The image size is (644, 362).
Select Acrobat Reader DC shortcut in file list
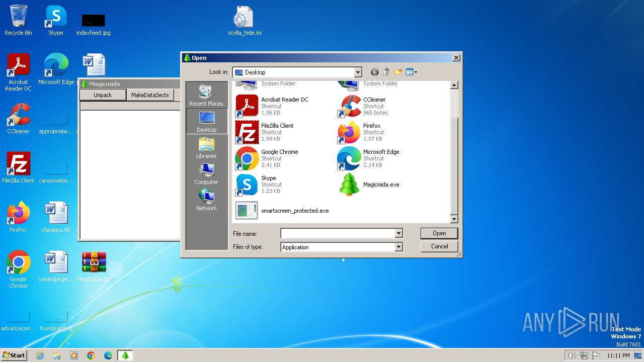(x=272, y=106)
